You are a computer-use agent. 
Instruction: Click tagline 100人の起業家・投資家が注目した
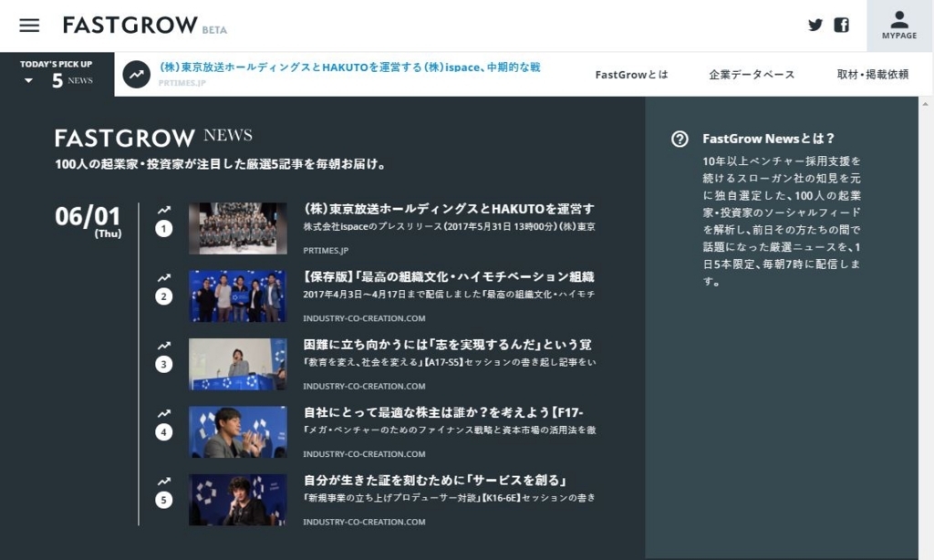[x=221, y=164]
